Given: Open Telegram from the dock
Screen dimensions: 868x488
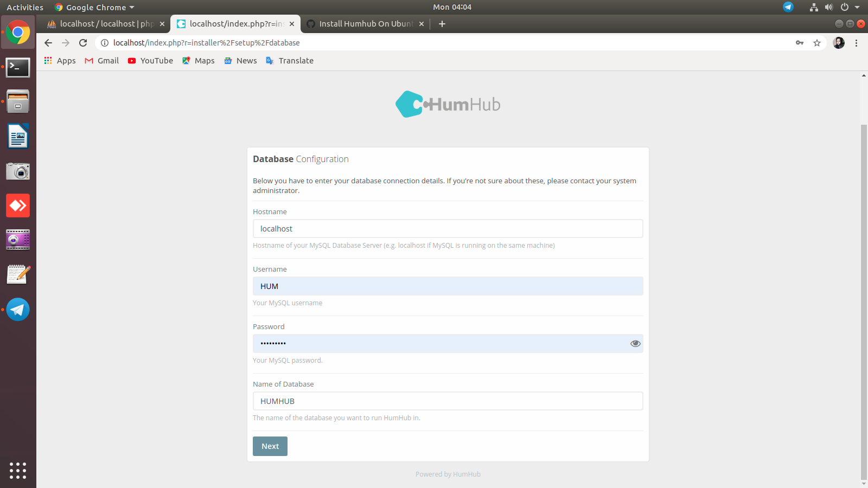Looking at the screenshot, I should (x=18, y=310).
